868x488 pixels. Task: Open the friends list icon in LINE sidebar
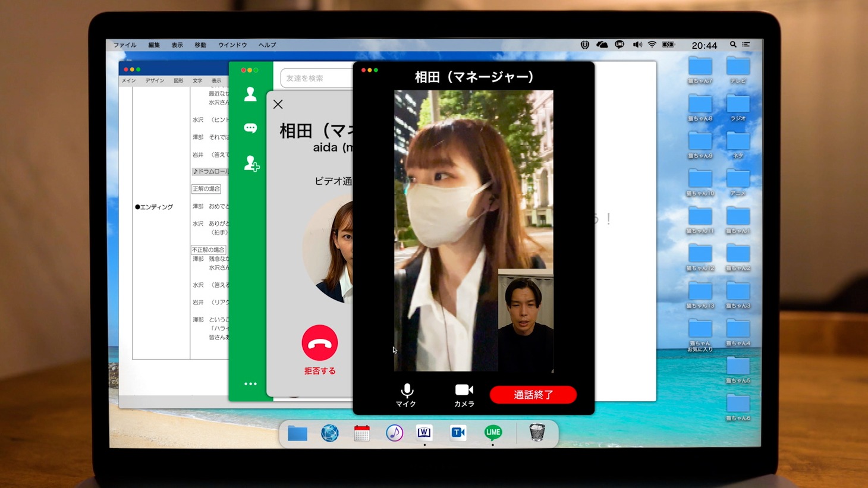[250, 95]
